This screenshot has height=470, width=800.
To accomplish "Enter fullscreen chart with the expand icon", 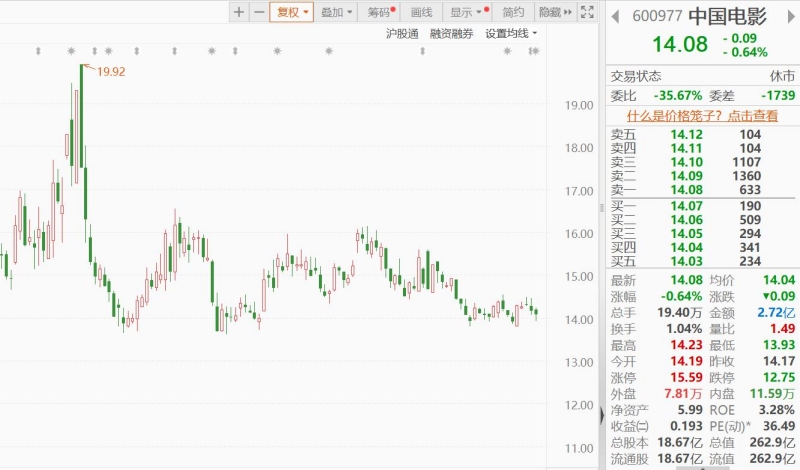I will [x=588, y=12].
